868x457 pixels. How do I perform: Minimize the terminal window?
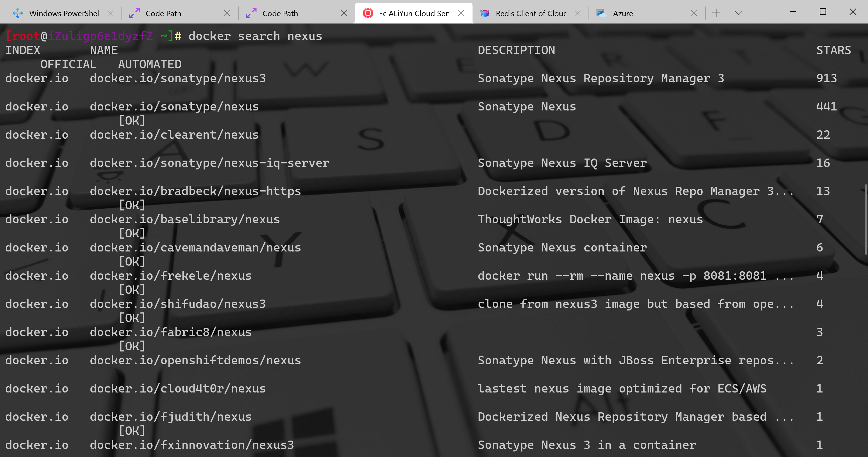[793, 12]
